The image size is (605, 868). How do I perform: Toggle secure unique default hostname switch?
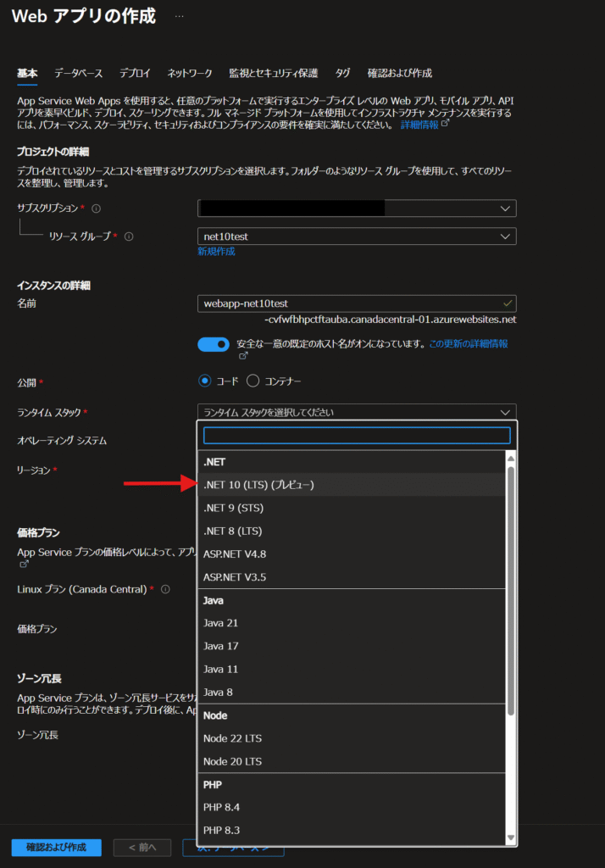click(214, 344)
